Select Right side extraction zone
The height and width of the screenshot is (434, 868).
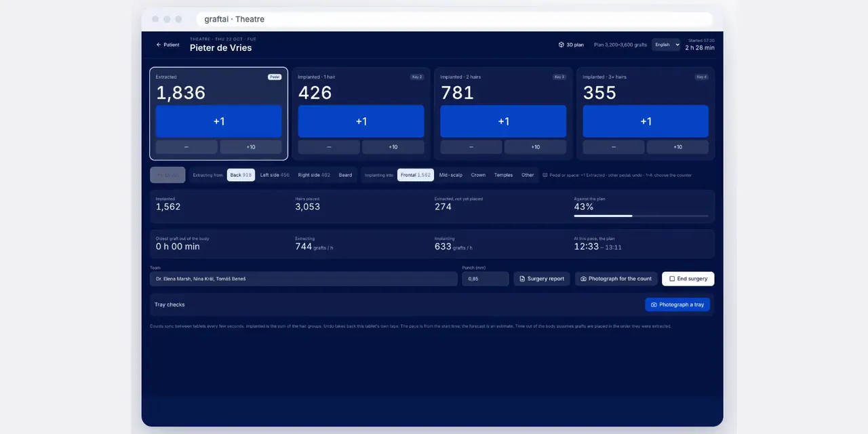(314, 175)
